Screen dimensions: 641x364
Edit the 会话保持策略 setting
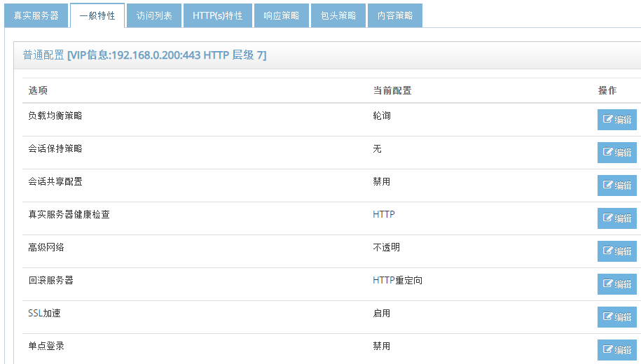coord(616,153)
